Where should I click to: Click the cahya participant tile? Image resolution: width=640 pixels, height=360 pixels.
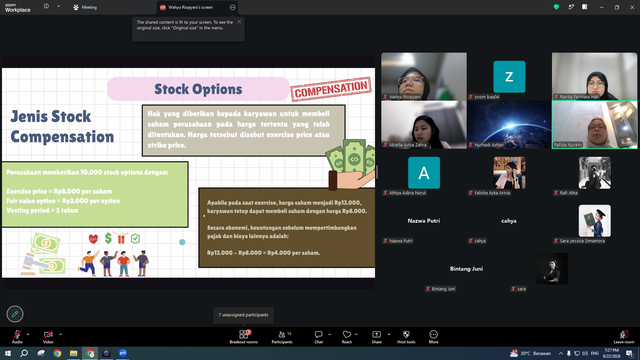click(x=509, y=221)
